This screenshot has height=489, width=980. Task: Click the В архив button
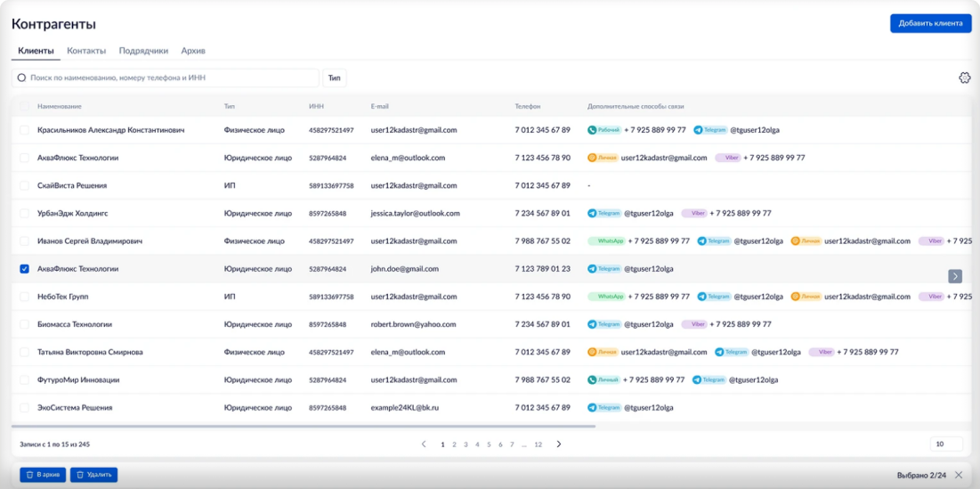pos(43,475)
